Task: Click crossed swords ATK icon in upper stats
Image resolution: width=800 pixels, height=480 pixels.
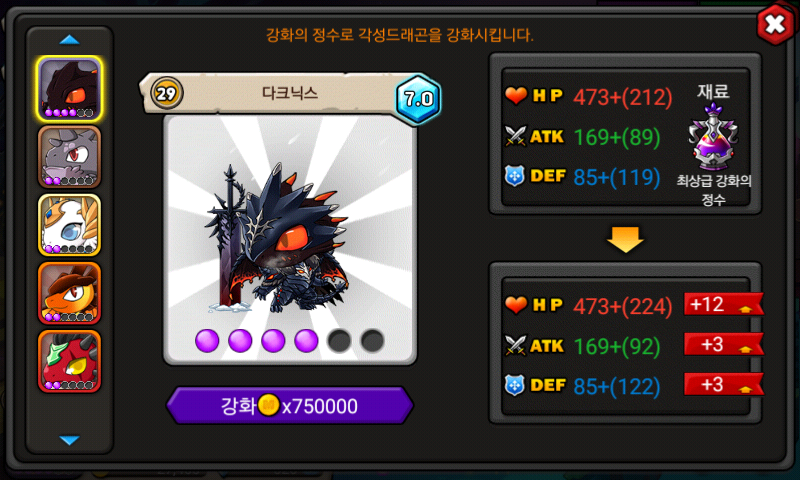Action: pyautogui.click(x=515, y=136)
